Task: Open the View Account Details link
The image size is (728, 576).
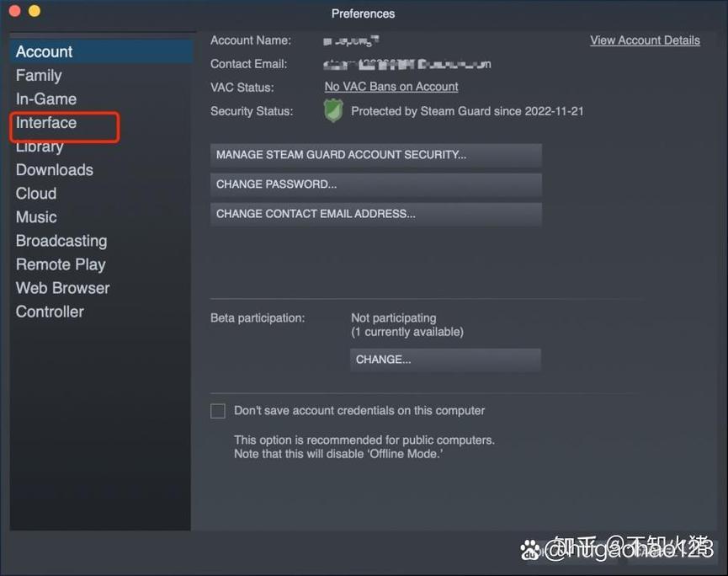Action: point(645,40)
